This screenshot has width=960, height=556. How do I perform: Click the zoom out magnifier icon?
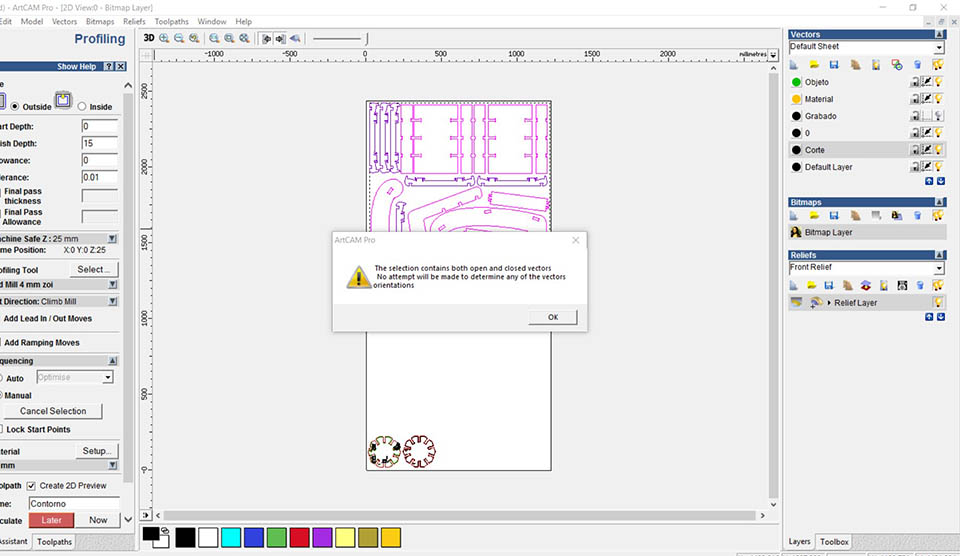[179, 38]
